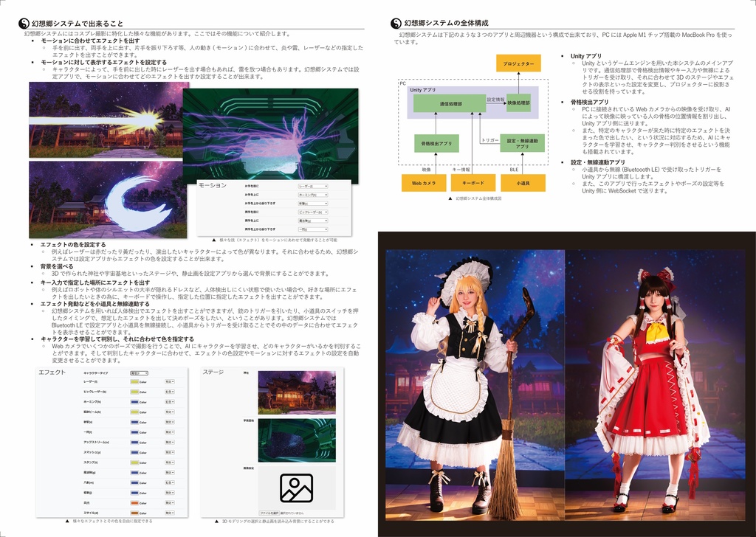Image resolution: width=756 pixels, height=537 pixels.
Task: Click the ファイルを選択 file select button
Action: point(269,513)
